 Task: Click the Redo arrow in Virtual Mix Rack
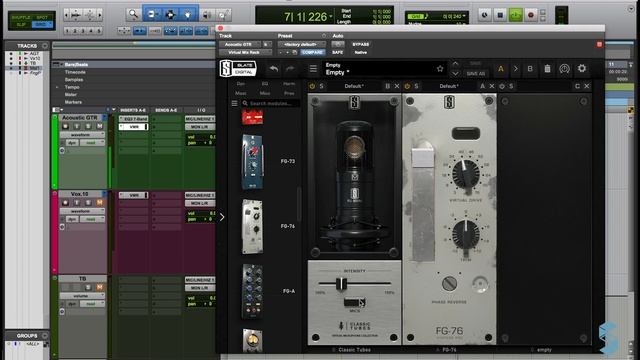pos(290,69)
